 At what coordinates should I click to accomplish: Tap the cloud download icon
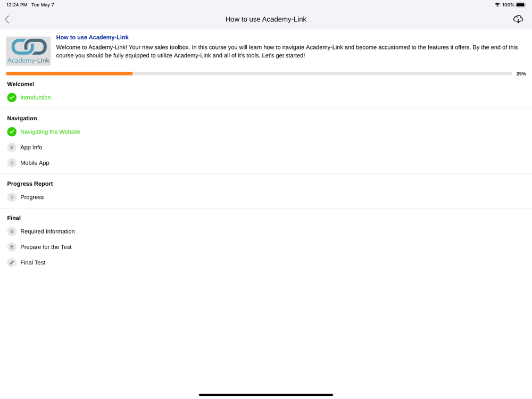click(x=518, y=19)
